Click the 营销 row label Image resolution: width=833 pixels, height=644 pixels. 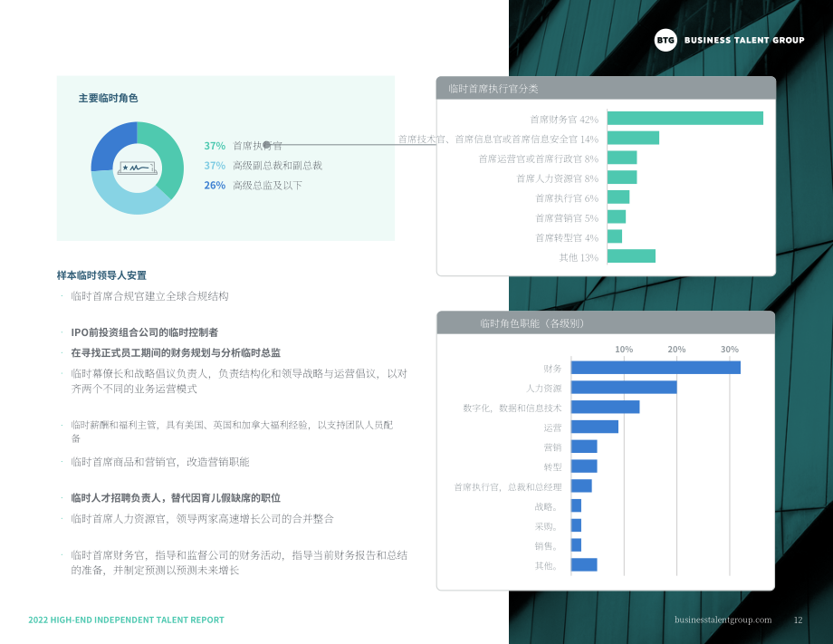(x=552, y=447)
